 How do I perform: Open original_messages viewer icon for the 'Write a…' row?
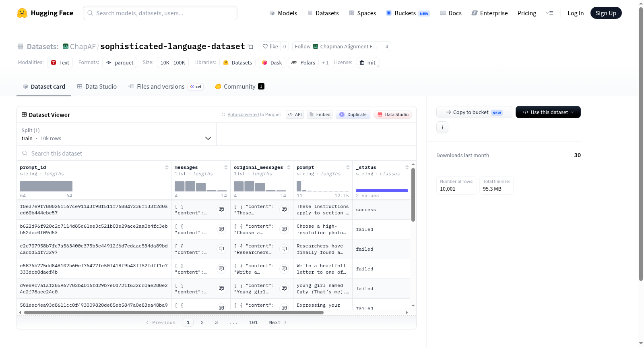tap(284, 269)
